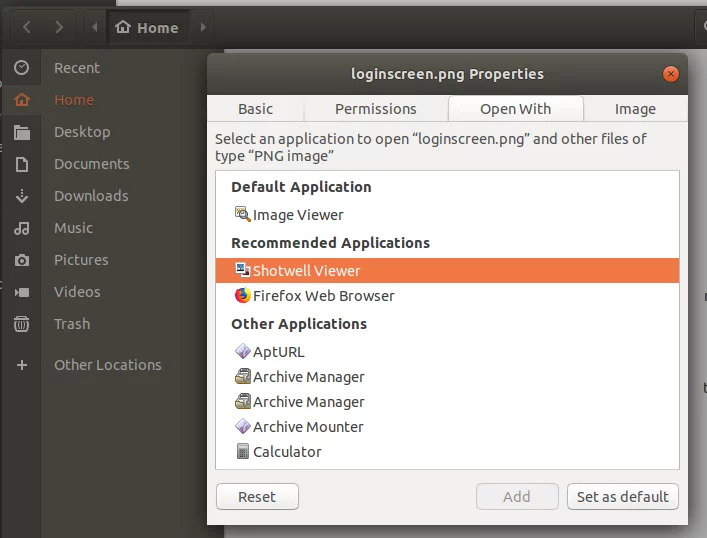The height and width of the screenshot is (538, 707).
Task: Click the Archive Mounter icon
Action: pyautogui.click(x=242, y=427)
